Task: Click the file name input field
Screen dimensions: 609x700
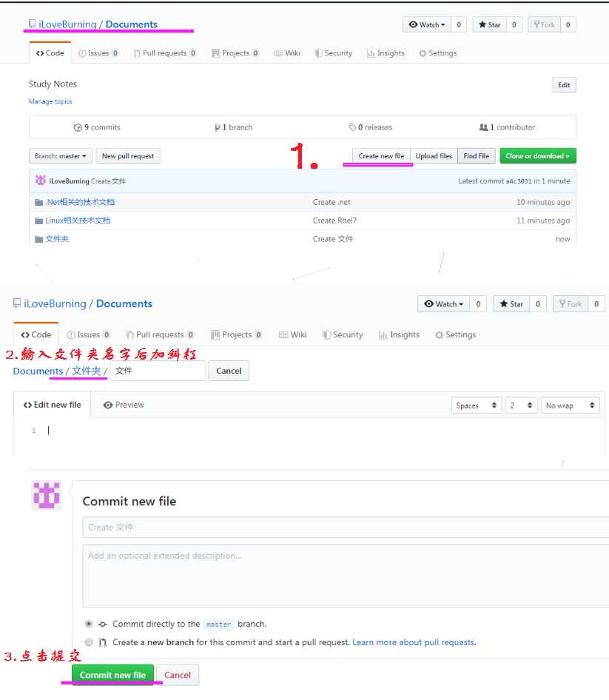Action: [x=158, y=371]
